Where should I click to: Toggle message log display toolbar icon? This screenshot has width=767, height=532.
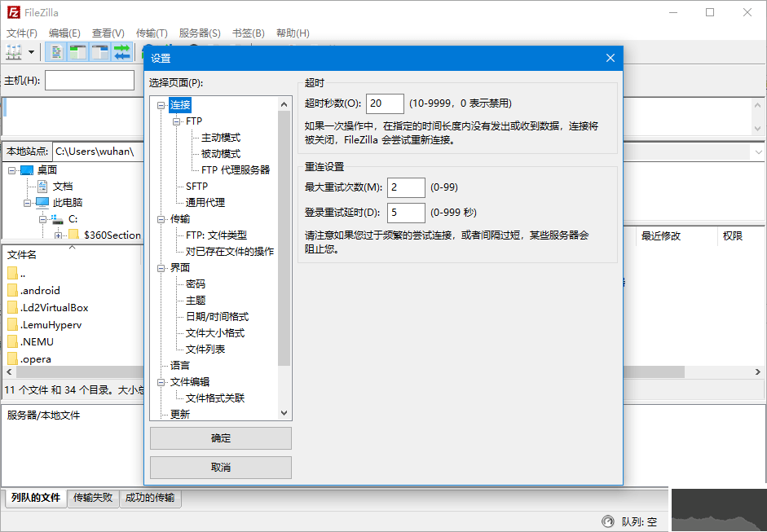coord(56,52)
